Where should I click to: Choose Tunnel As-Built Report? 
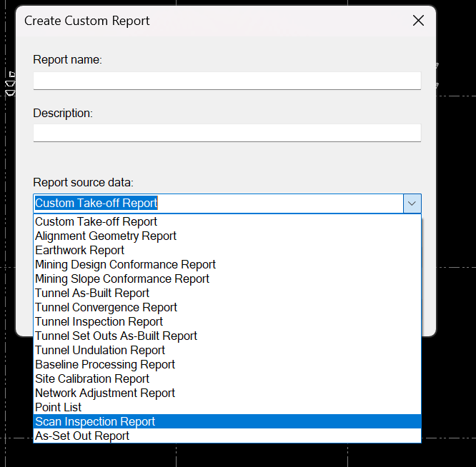click(92, 293)
